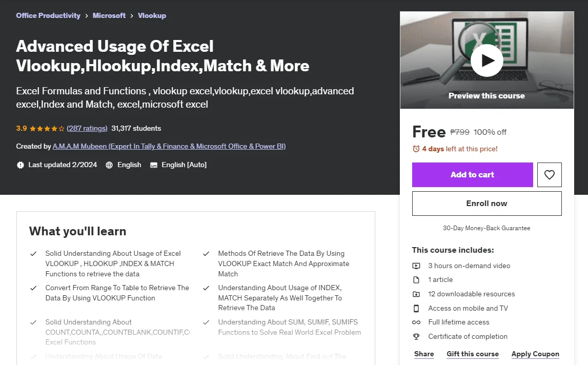Click the on-demand video icon
This screenshot has width=588, height=365.
click(x=416, y=266)
